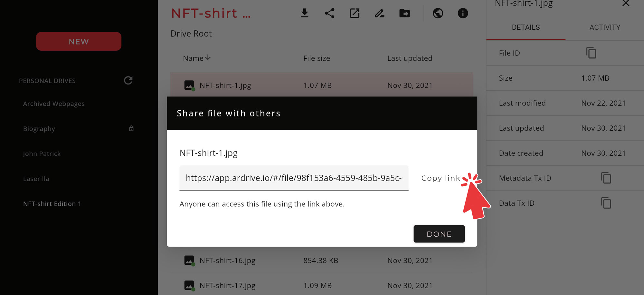The width and height of the screenshot is (644, 295).
Task: Select the Details tab
Action: (x=526, y=27)
